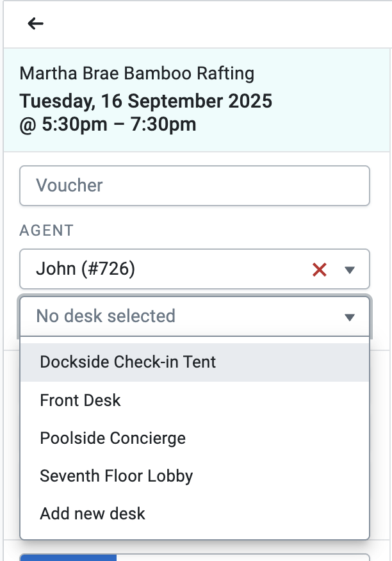This screenshot has height=561, width=392.
Task: Click the white segment beside blue button
Action: (242, 557)
